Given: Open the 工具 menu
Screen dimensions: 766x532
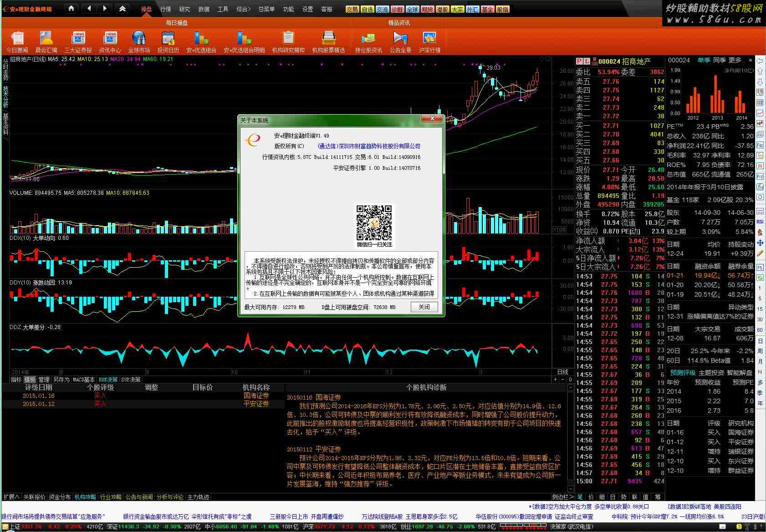Looking at the screenshot, I should (x=223, y=9).
